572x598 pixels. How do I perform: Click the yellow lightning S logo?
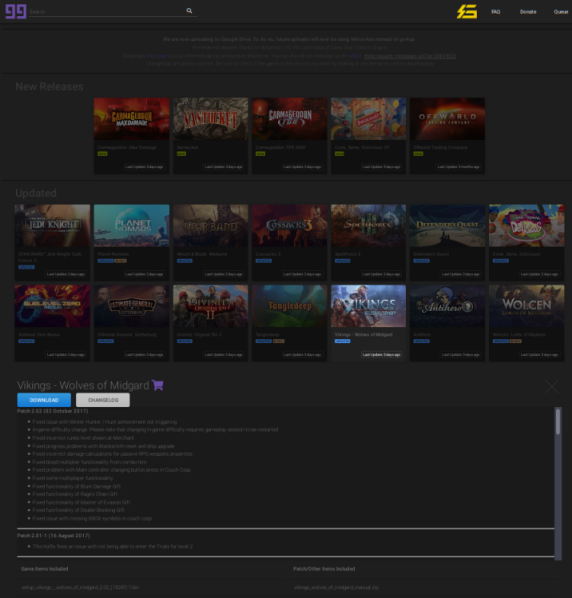tap(467, 11)
